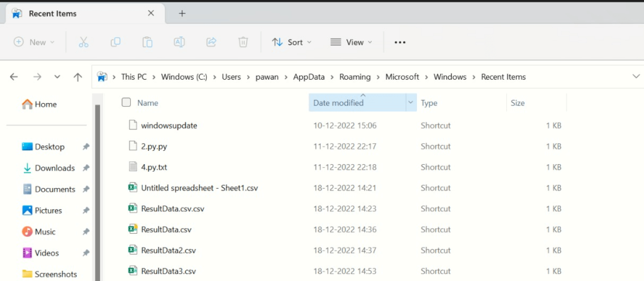Open the Sort dropdown menu

[292, 42]
